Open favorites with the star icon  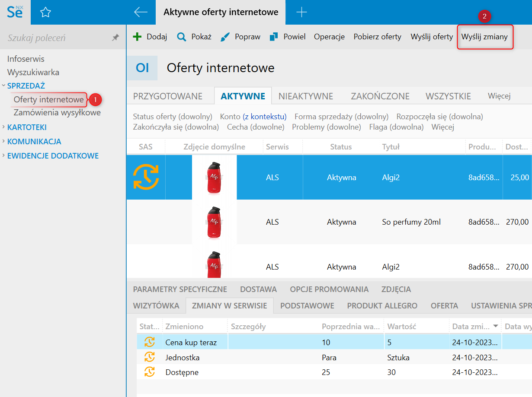pos(45,13)
